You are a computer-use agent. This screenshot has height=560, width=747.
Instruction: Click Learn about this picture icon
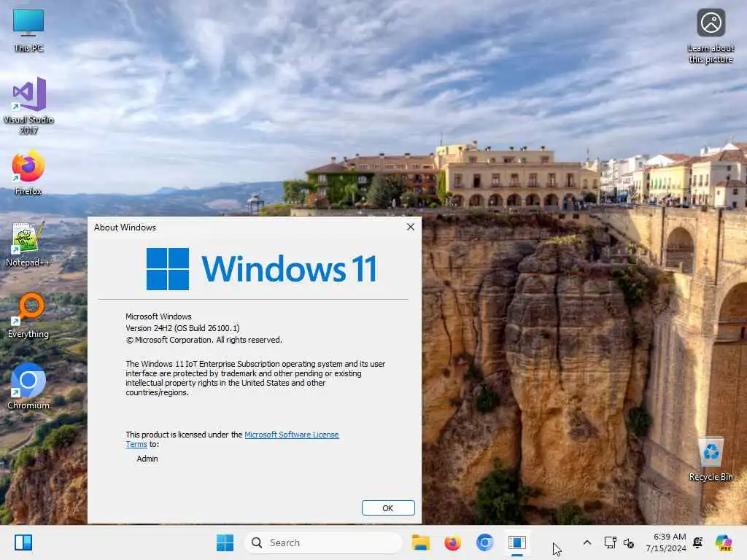coord(711,36)
